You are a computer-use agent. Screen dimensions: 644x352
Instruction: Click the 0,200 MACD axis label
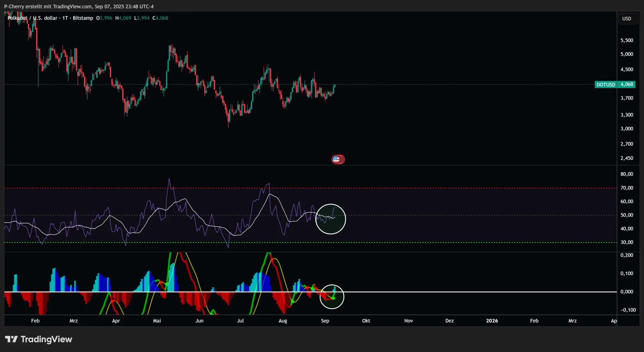point(627,255)
